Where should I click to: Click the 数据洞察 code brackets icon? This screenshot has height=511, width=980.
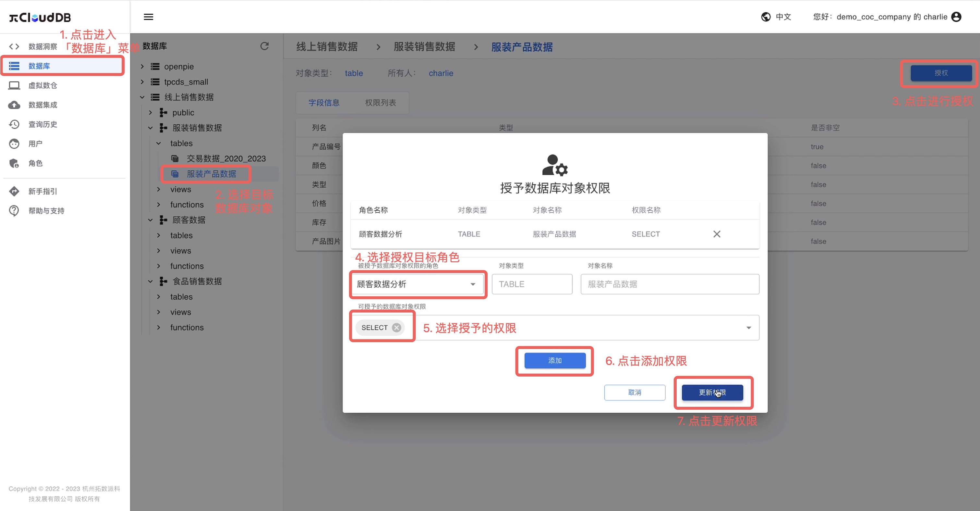[14, 46]
